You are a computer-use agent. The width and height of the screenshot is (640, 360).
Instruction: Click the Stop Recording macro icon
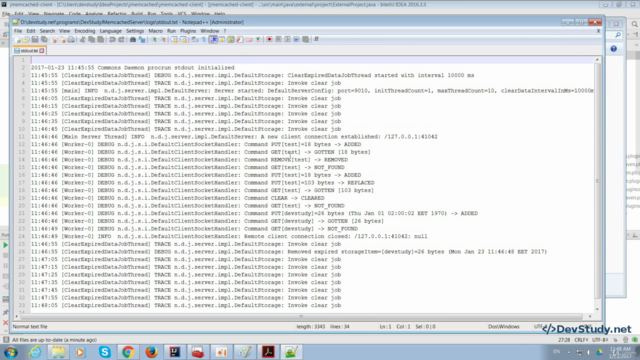[278, 39]
